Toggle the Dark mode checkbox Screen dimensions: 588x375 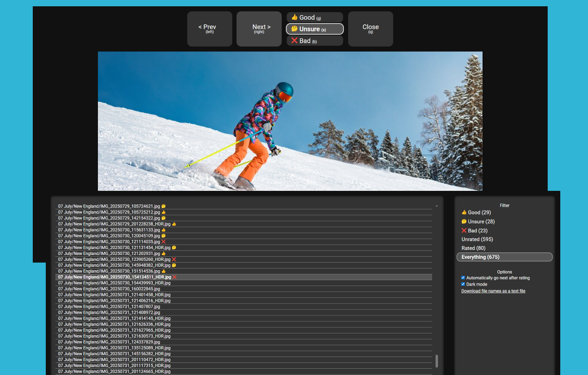tap(463, 284)
